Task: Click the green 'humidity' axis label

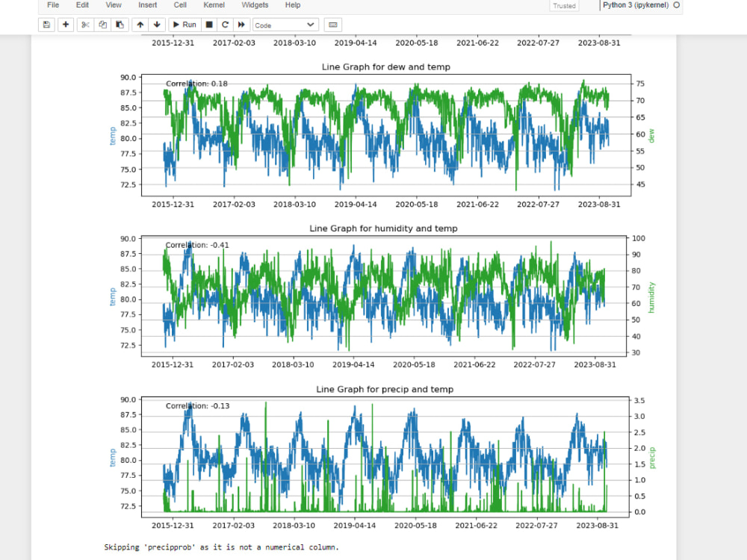Action: click(x=651, y=298)
